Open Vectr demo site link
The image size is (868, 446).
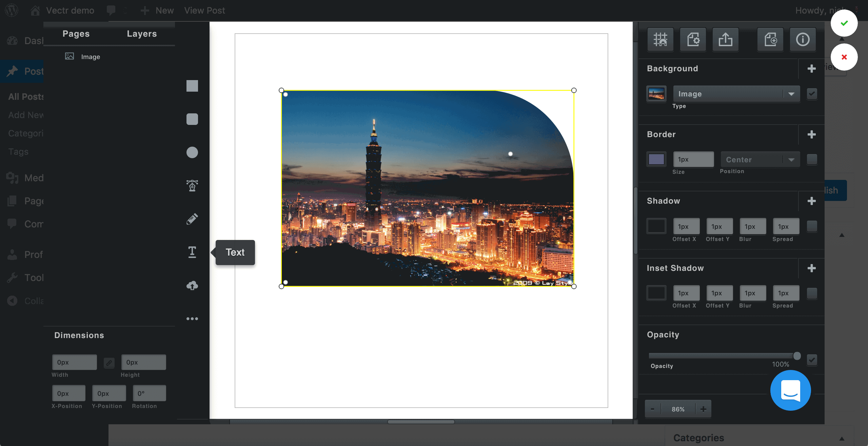(62, 11)
